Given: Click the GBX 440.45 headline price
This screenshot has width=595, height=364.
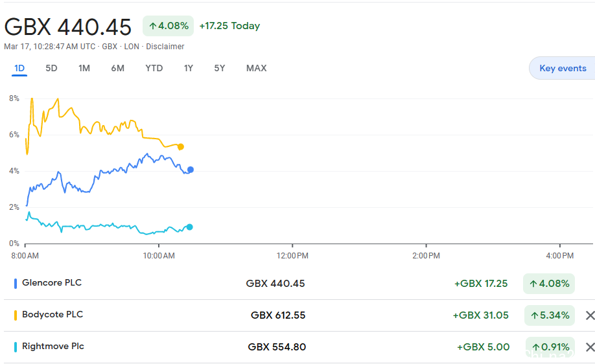Looking at the screenshot, I should coord(67,27).
